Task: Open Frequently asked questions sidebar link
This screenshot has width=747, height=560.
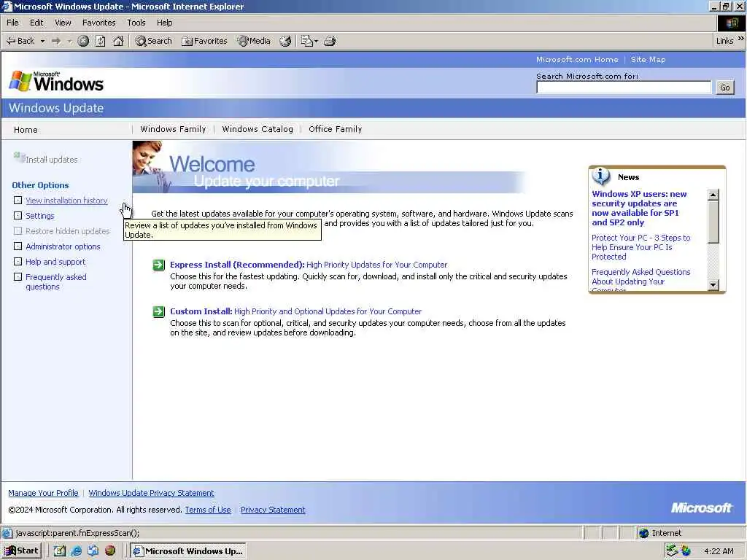Action: click(x=56, y=281)
